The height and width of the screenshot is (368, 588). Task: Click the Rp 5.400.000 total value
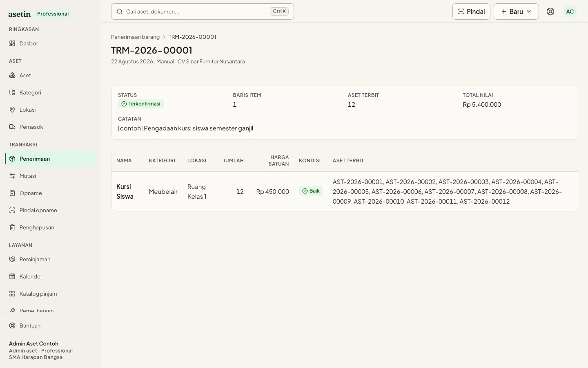(482, 105)
